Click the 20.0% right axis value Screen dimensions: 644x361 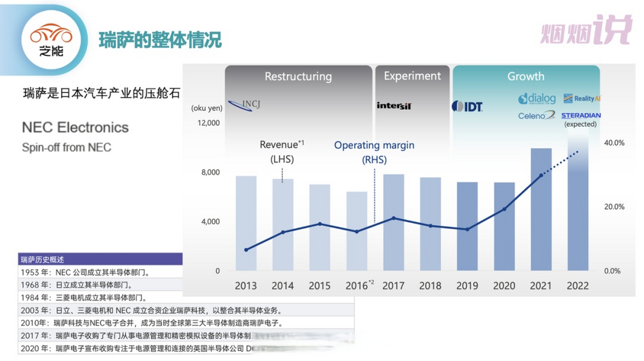pyautogui.click(x=614, y=207)
